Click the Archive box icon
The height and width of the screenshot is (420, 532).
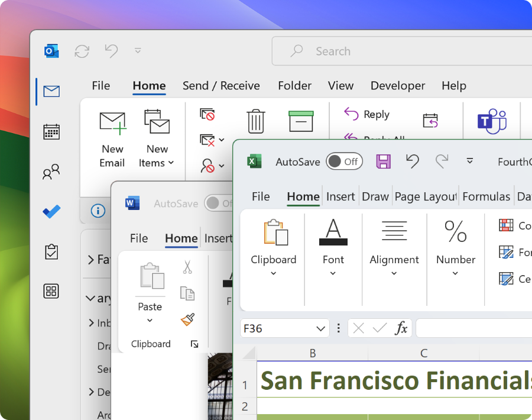pos(301,121)
